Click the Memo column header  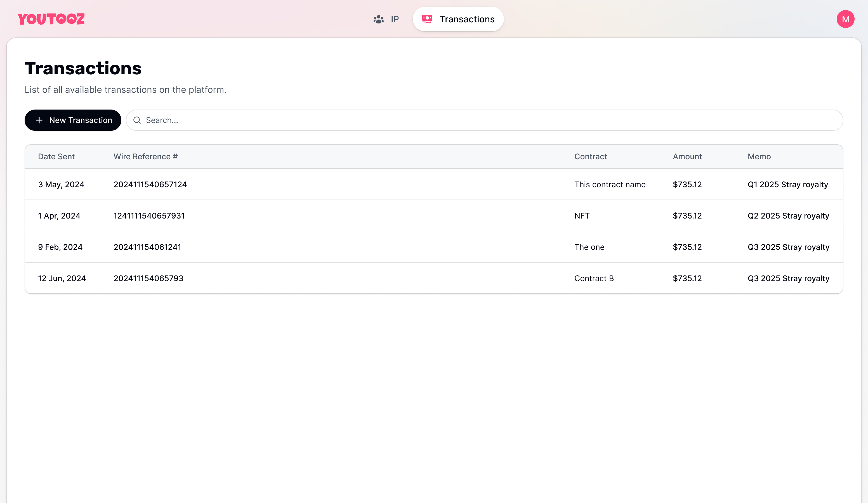point(759,157)
